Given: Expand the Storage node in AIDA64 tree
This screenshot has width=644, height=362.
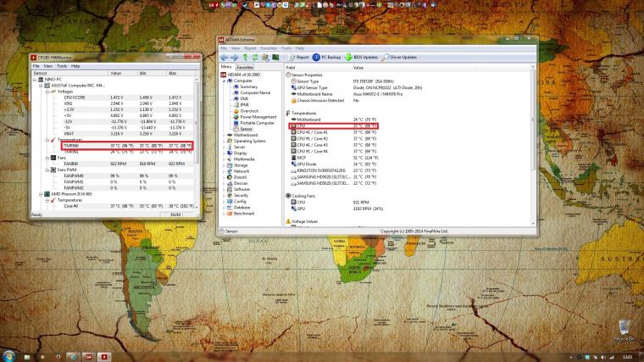Looking at the screenshot, I should tap(225, 164).
